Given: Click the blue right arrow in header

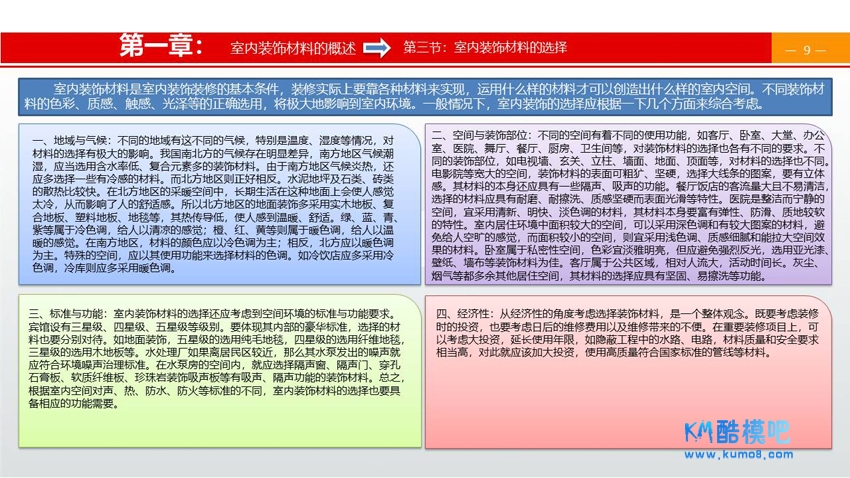Looking at the screenshot, I should pyautogui.click(x=376, y=48).
